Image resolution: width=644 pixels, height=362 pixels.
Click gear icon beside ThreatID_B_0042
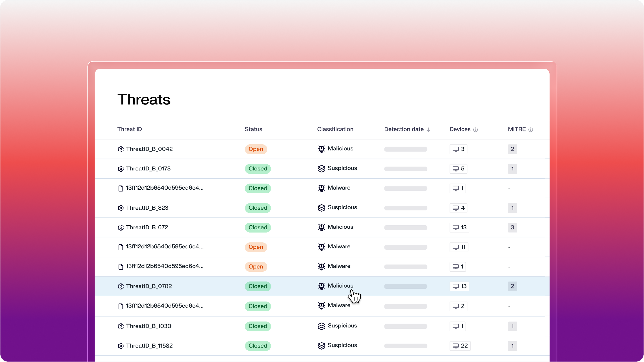[121, 149]
